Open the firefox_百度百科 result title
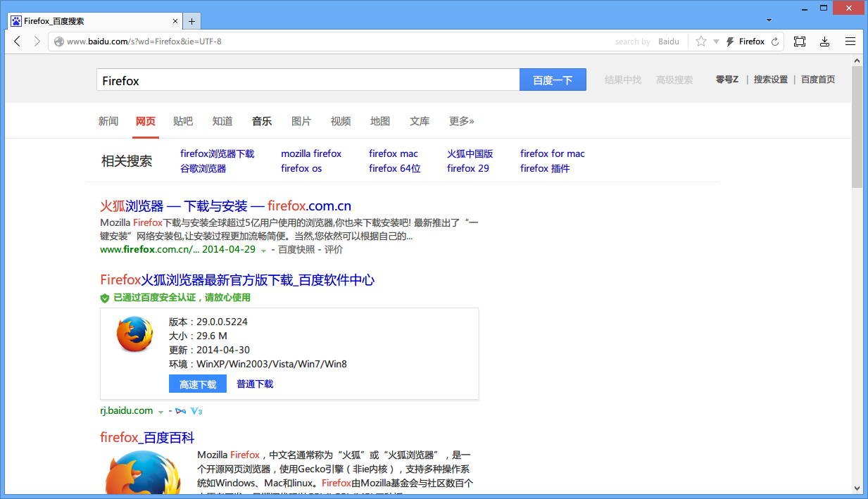Screen dimensions: 868x499 (x=147, y=438)
